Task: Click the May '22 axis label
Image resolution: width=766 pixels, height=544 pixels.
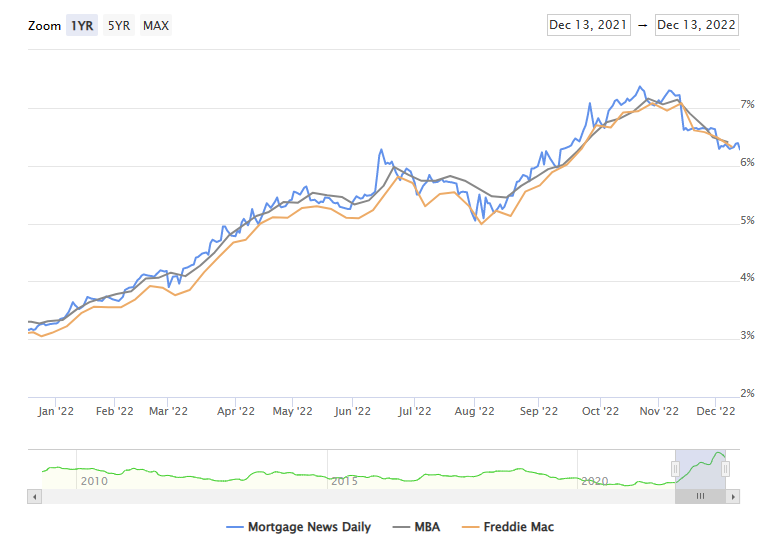Action: pos(292,411)
